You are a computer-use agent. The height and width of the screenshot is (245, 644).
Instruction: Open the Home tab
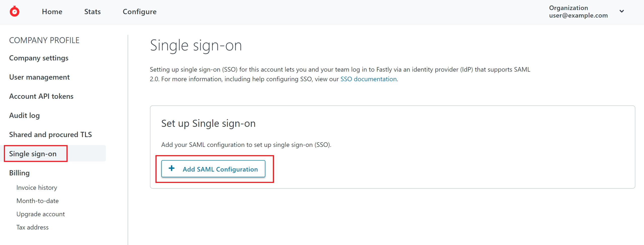tap(52, 12)
